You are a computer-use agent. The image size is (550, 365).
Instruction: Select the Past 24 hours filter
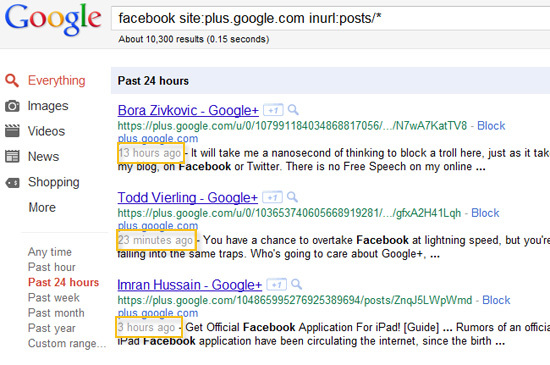point(63,282)
